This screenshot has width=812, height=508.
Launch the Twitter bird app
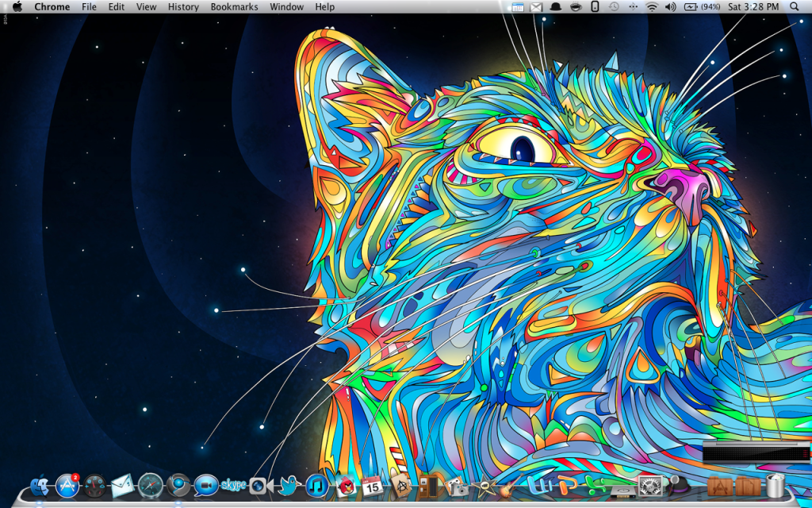289,486
